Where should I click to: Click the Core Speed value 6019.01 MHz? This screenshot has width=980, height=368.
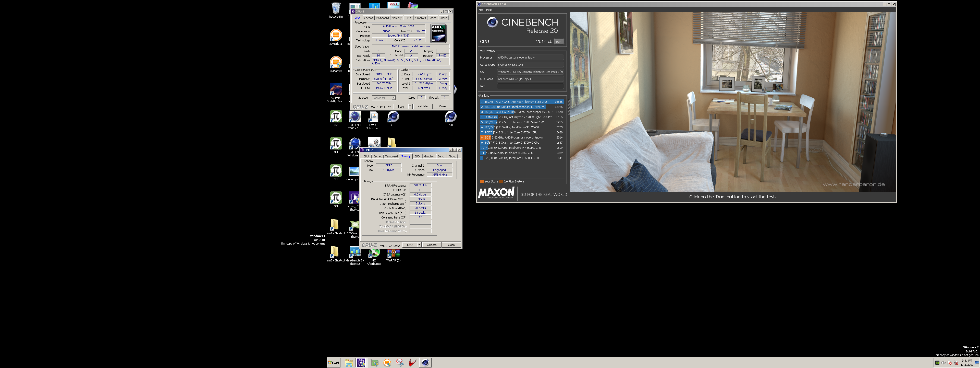(384, 74)
